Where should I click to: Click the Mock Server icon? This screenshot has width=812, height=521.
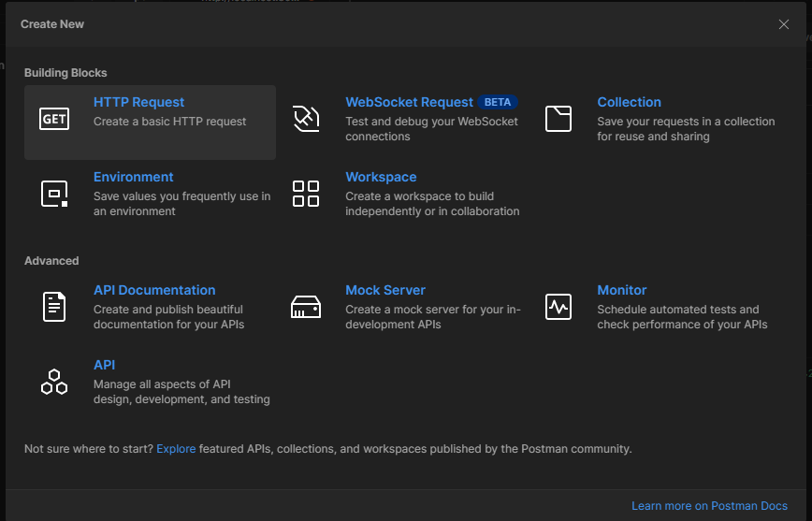coord(306,307)
